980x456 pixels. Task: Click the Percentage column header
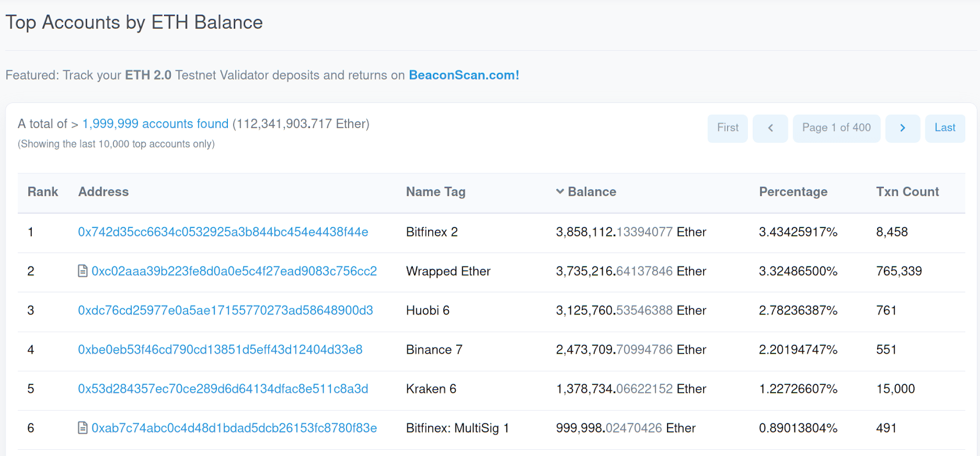click(x=793, y=192)
